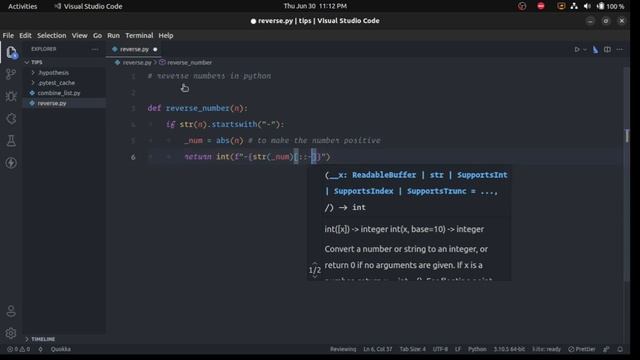Select the reverse.py editor tab
Screen dimensions: 640x360
(x=134, y=49)
